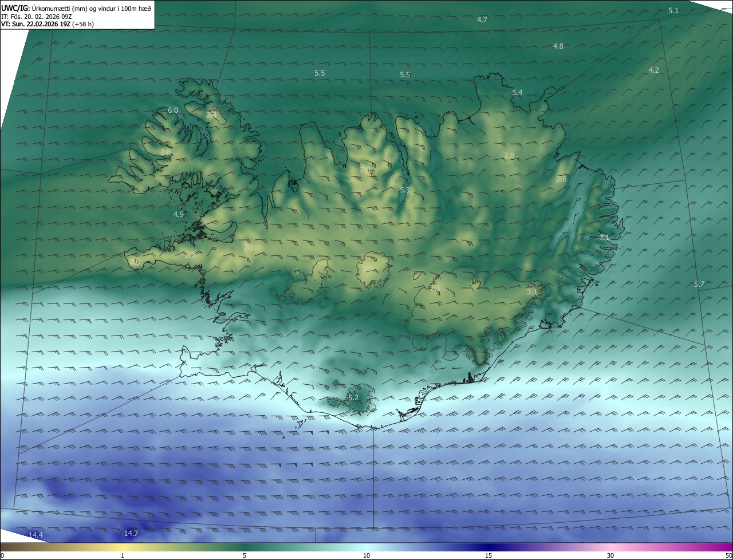Click the "4.2" value label
The width and height of the screenshot is (733, 560).
tap(654, 70)
